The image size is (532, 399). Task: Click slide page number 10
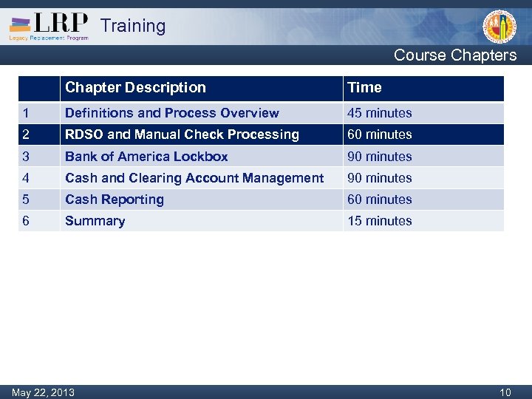505,392
